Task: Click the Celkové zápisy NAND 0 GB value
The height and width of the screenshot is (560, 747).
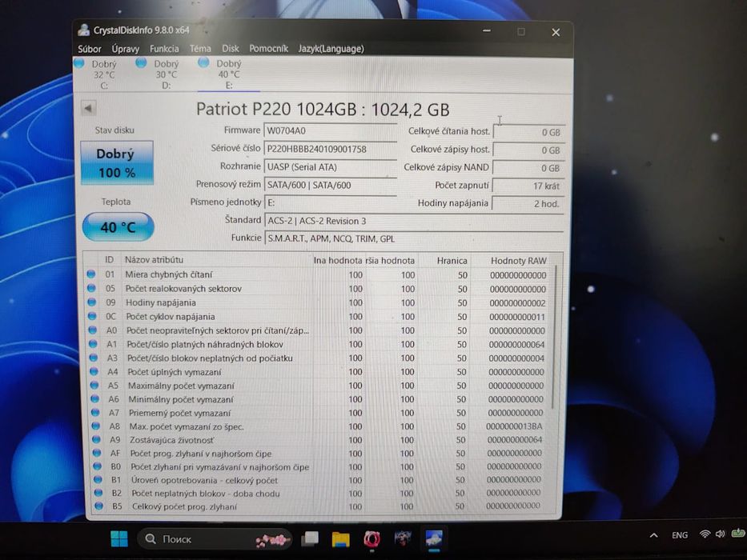Action: click(x=528, y=168)
